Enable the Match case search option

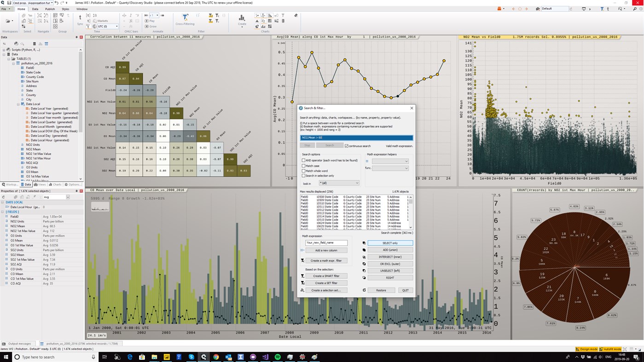(x=304, y=166)
